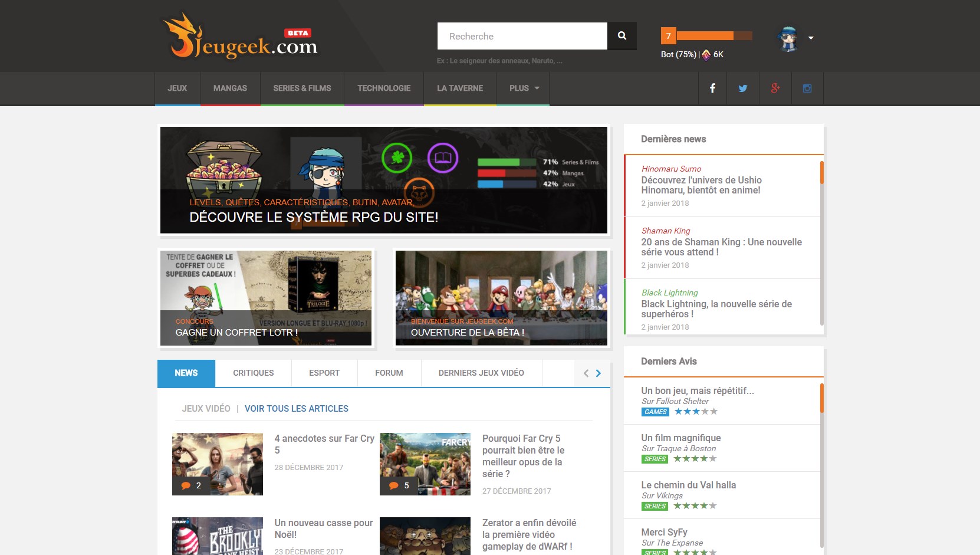Open the 4 anecdotes Far Cry thumbnail
980x555 pixels.
tap(218, 464)
